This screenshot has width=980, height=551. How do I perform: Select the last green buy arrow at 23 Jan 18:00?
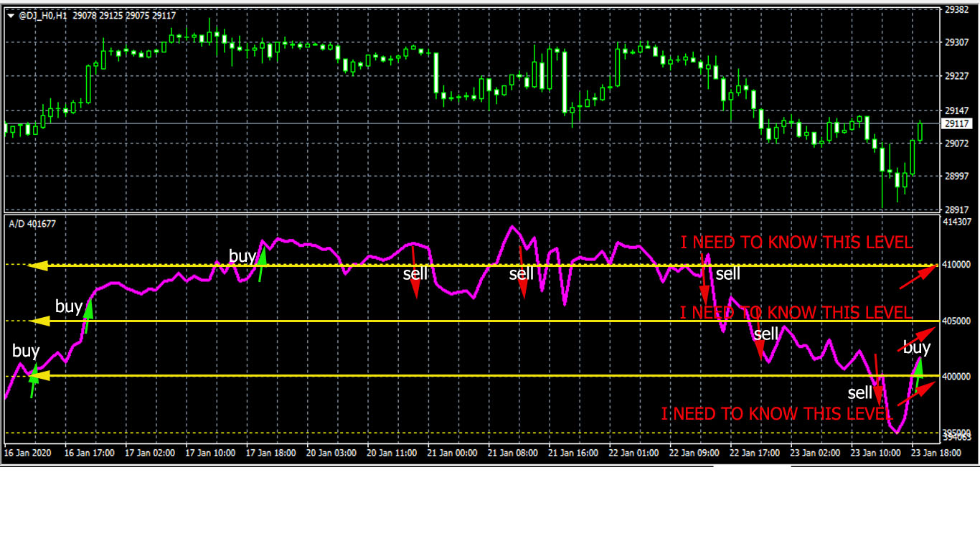917,373
